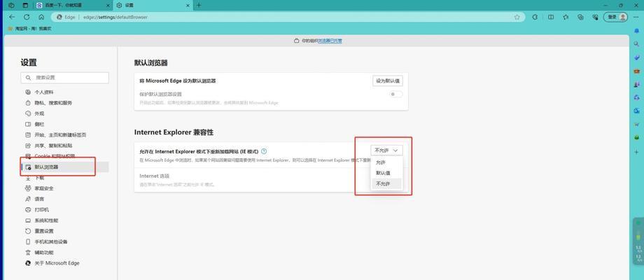Open 共享、复制和粘贴 settings section
This screenshot has height=280, width=644.
coord(65,146)
